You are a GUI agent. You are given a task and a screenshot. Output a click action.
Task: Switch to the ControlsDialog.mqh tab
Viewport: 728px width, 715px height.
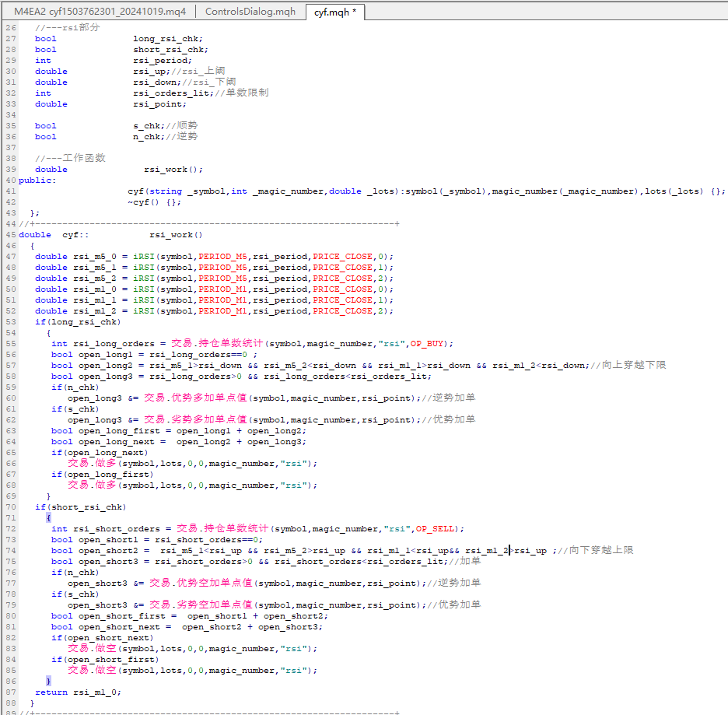(x=250, y=12)
